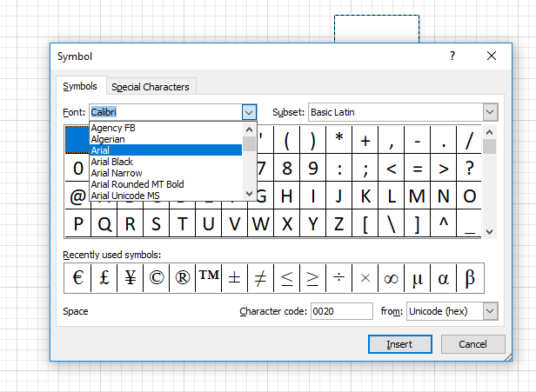Choose the registered trademark recent symbol
The width and height of the screenshot is (536, 392).
(x=183, y=278)
